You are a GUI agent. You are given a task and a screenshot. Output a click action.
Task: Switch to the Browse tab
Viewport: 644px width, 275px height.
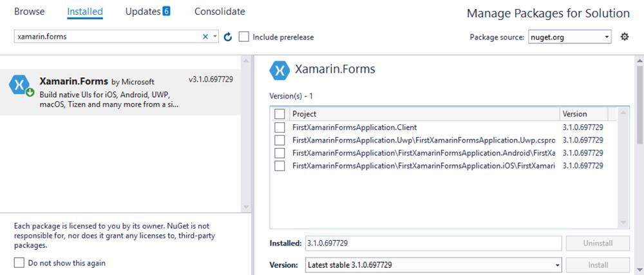pyautogui.click(x=30, y=12)
